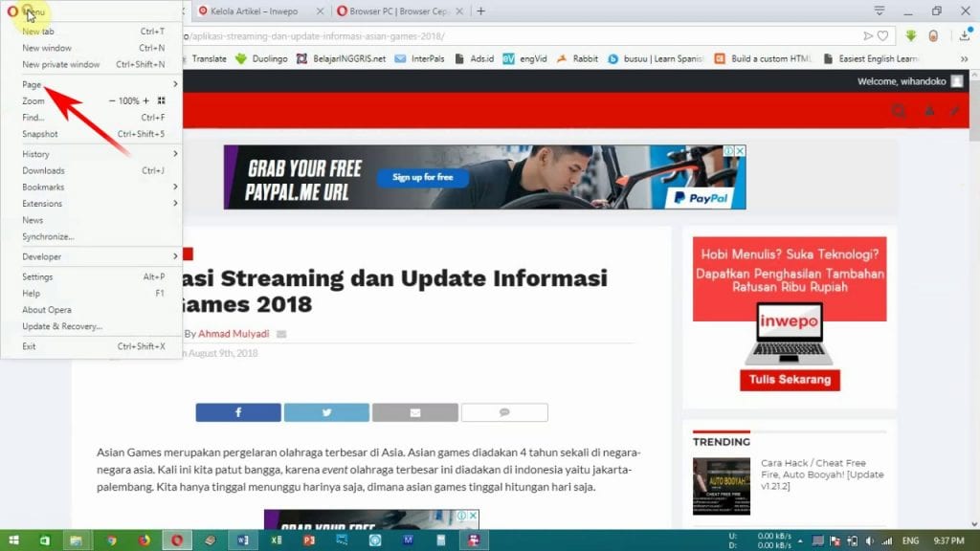Image resolution: width=980 pixels, height=551 pixels.
Task: Expand the Bookmarks submenu
Action: 93,187
